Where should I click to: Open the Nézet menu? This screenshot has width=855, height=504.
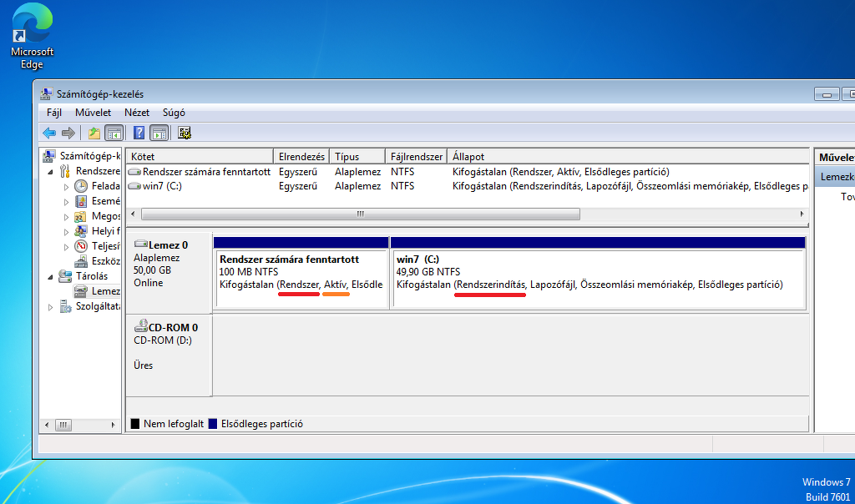point(136,113)
